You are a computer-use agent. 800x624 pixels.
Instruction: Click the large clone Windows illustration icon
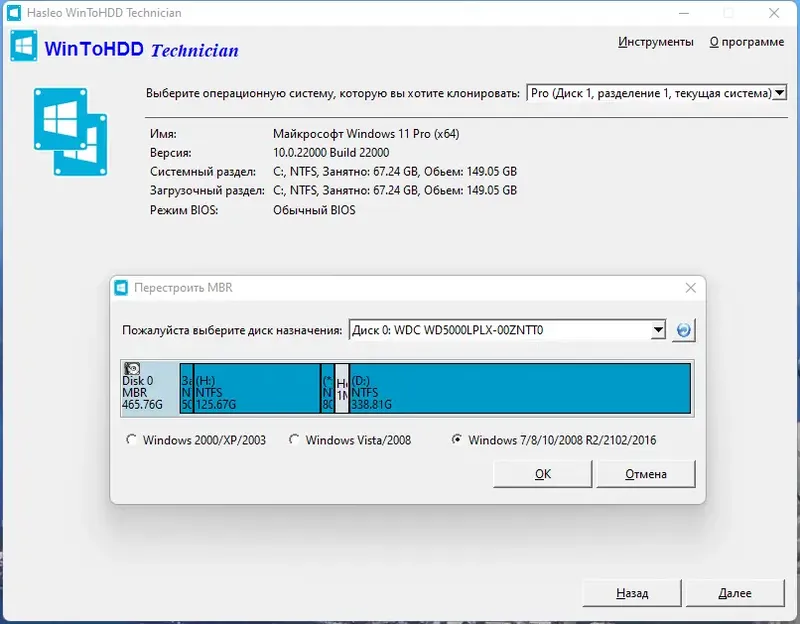70,132
